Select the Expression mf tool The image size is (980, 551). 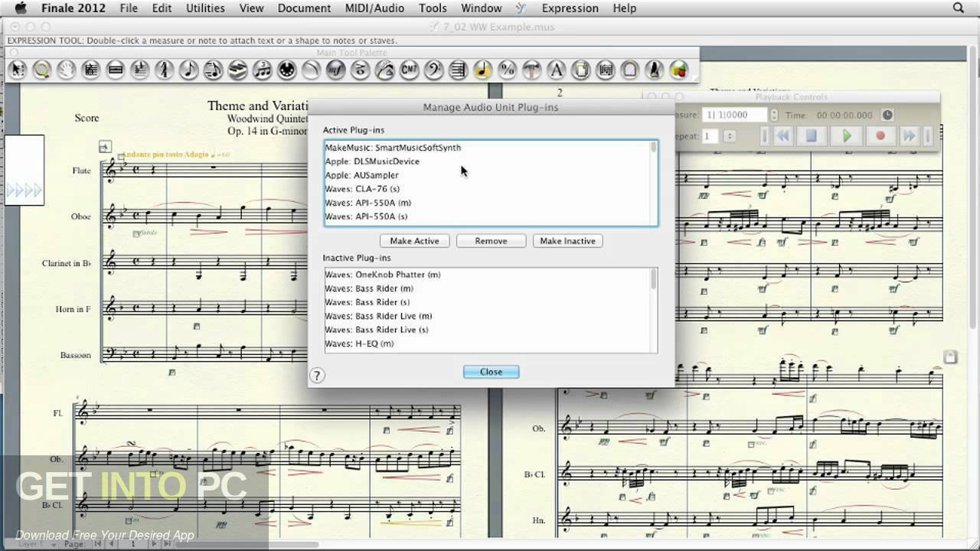tap(335, 70)
